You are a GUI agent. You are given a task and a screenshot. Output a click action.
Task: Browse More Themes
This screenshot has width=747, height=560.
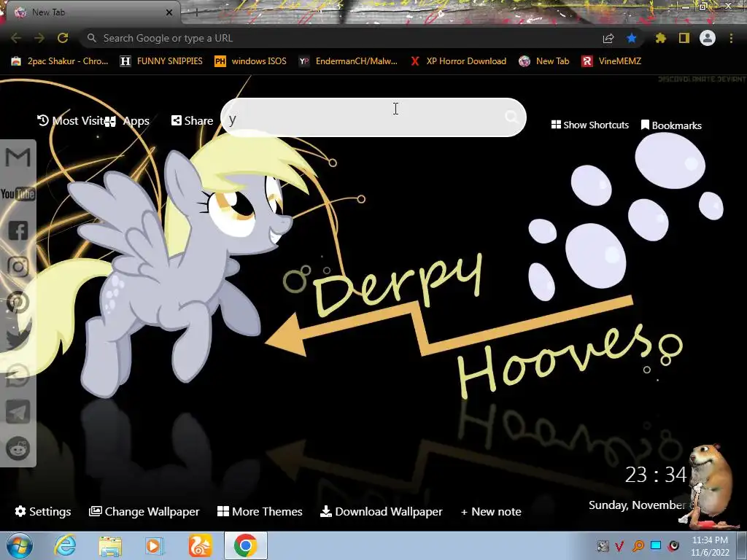(260, 511)
